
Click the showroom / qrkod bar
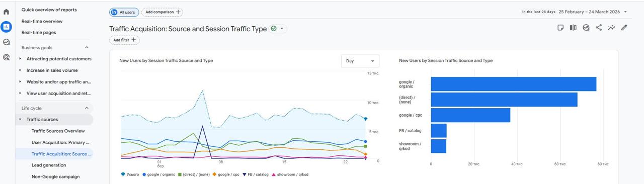439,146
